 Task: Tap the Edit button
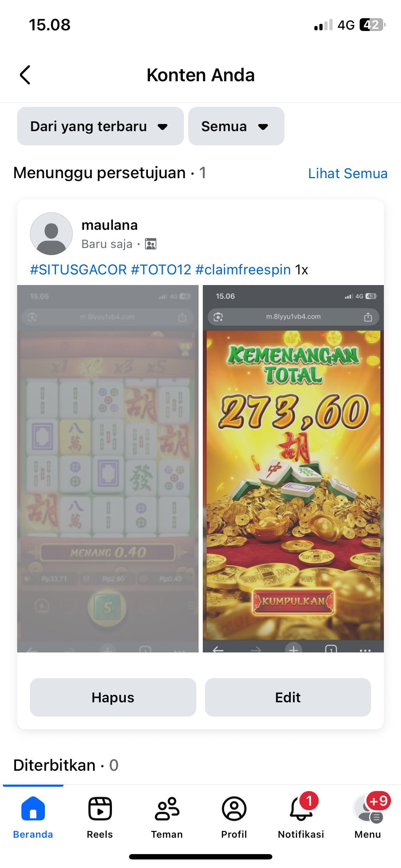click(288, 697)
